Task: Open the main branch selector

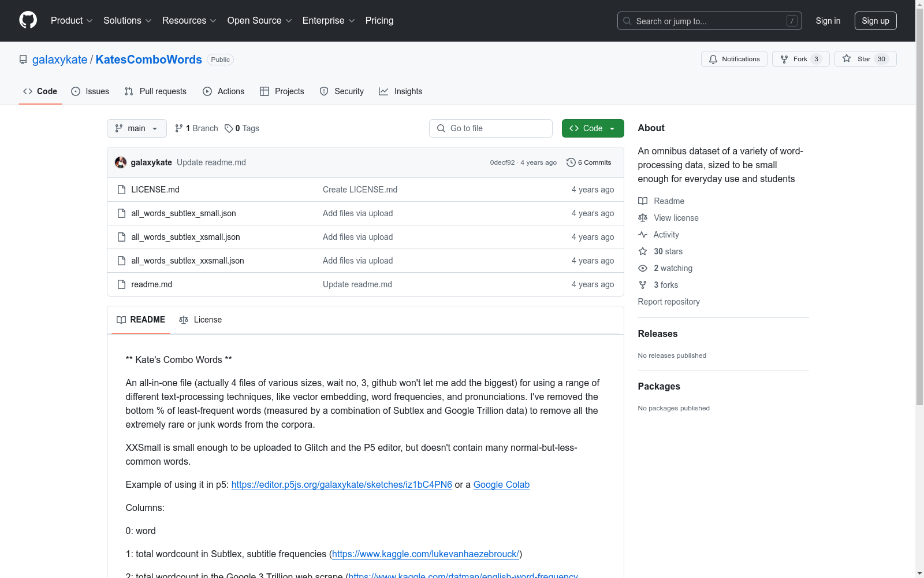Action: (137, 128)
